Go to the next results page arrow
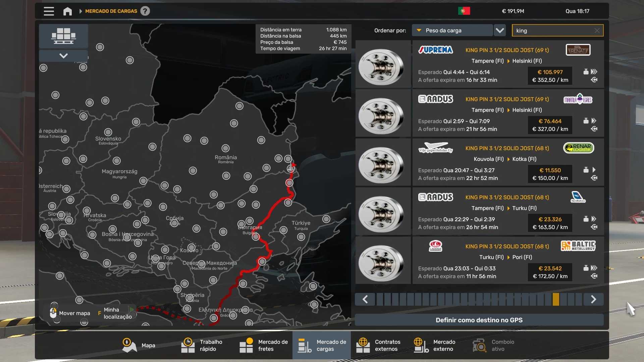The image size is (644, 362). [x=593, y=299]
